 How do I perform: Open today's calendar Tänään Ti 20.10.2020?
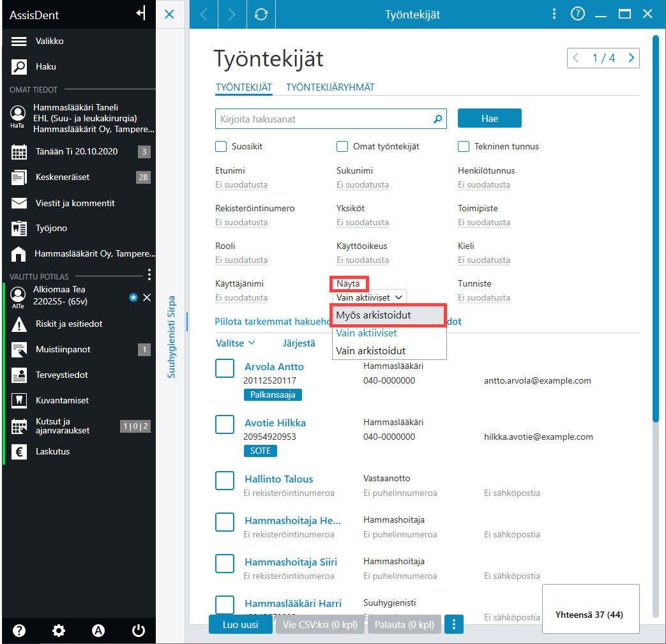[x=79, y=151]
